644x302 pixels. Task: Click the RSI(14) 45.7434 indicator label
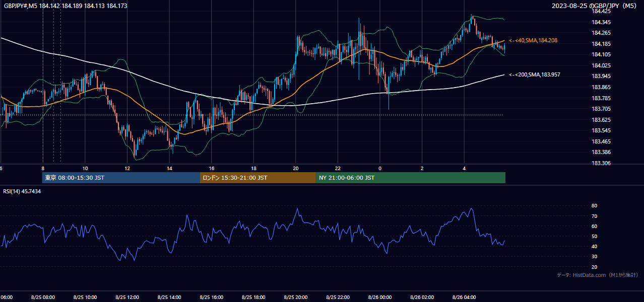[x=22, y=191]
